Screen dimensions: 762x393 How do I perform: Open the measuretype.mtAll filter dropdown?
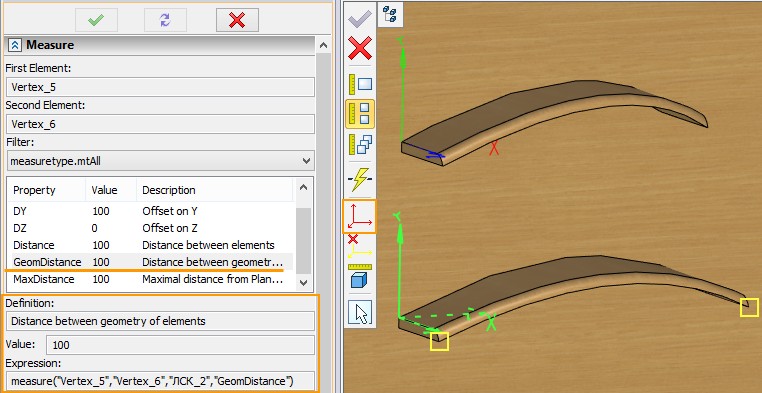click(160, 161)
